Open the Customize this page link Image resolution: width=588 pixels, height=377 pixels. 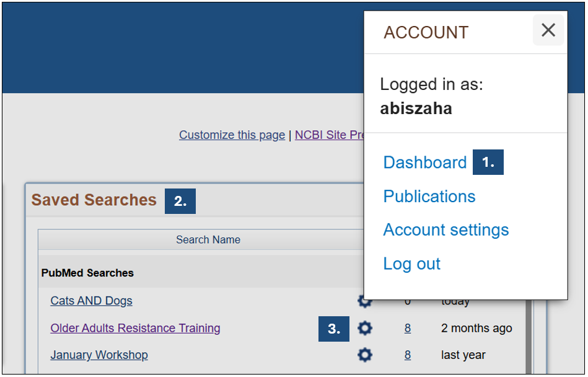point(232,135)
